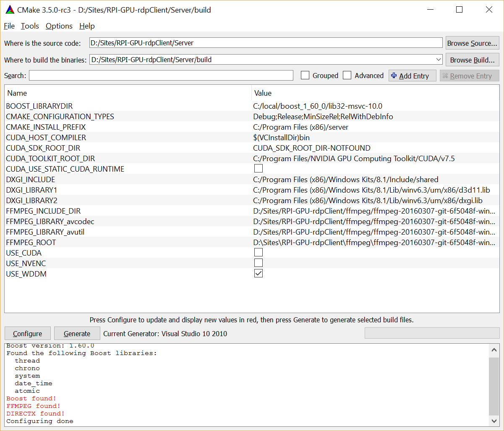The width and height of the screenshot is (504, 431).
Task: Click 'Configuring done' line in output log
Action: tap(40, 421)
